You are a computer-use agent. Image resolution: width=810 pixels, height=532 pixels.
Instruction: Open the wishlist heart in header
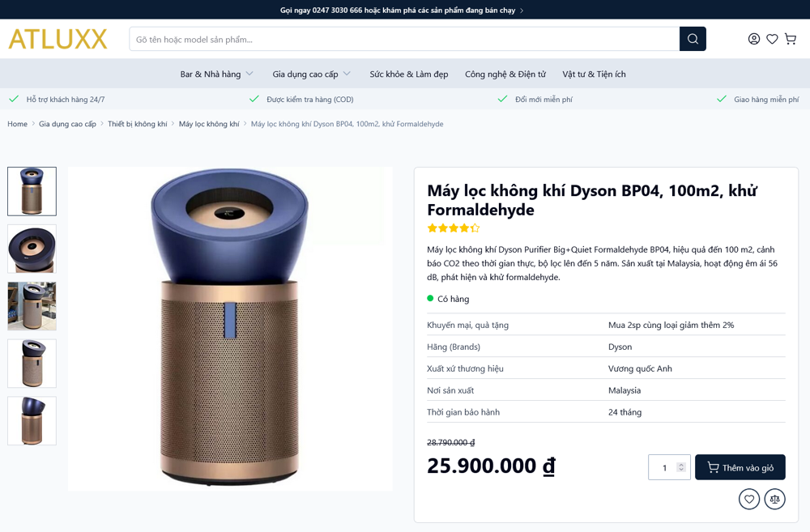772,39
